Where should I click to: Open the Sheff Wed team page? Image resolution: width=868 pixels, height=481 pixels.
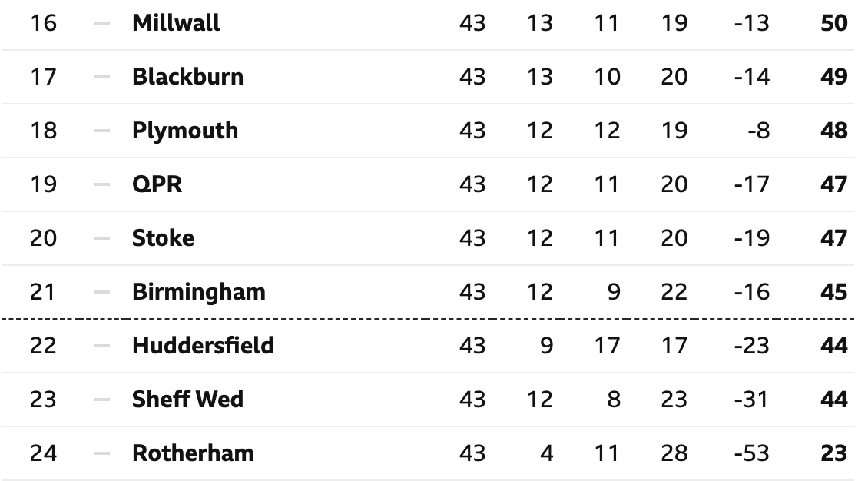tap(187, 399)
